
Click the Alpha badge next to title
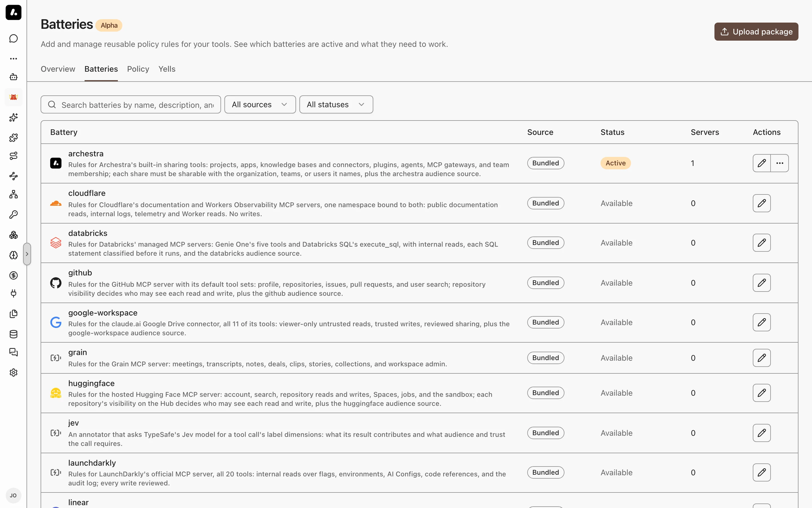pos(109,25)
